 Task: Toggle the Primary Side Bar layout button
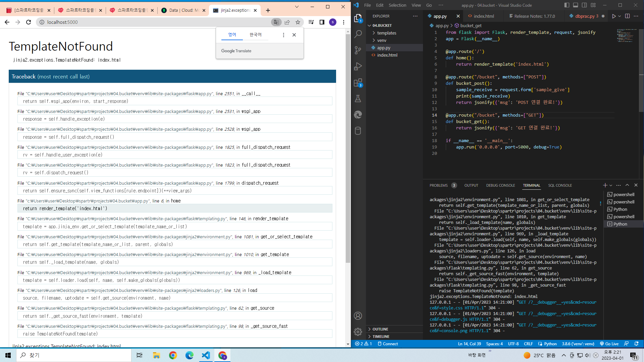[567, 5]
